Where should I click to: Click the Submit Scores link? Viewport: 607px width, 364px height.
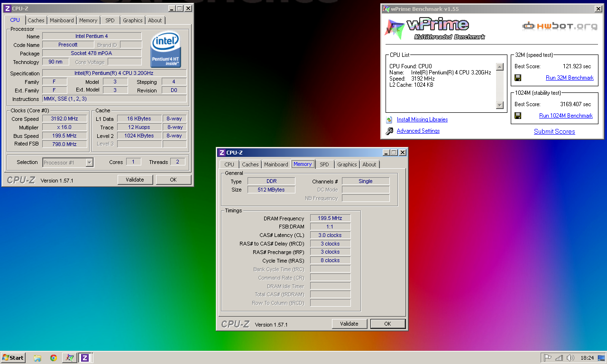pyautogui.click(x=554, y=132)
